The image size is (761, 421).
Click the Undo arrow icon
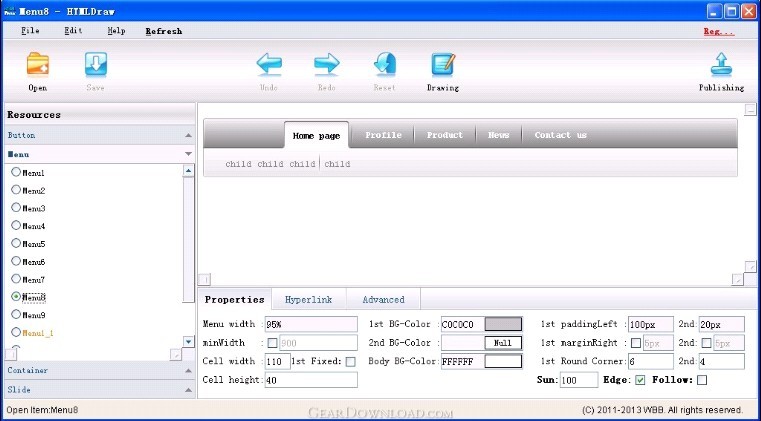pos(269,64)
